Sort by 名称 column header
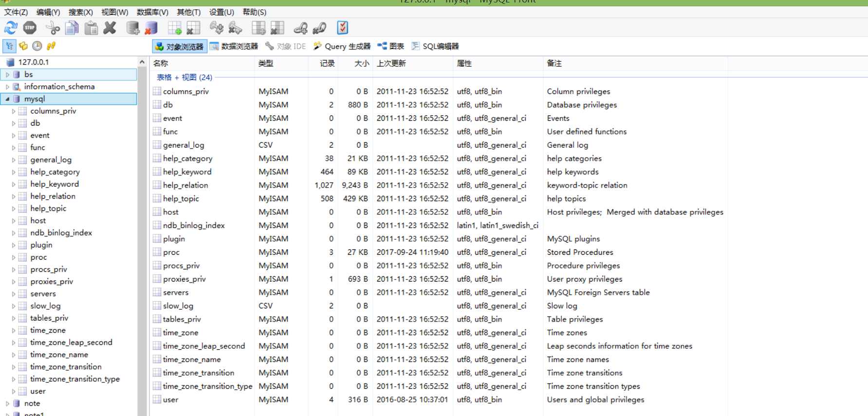Image resolution: width=868 pixels, height=416 pixels. click(202, 63)
